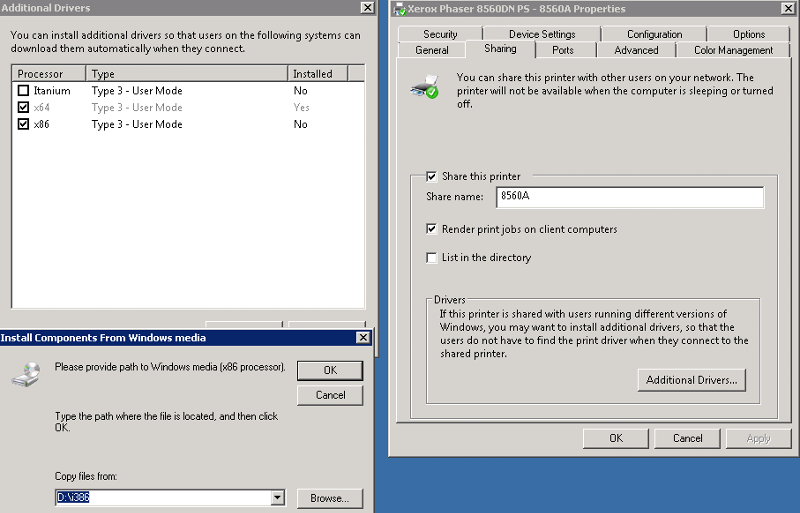
Task: Click Cancel in Install Components dialog
Action: 330,395
